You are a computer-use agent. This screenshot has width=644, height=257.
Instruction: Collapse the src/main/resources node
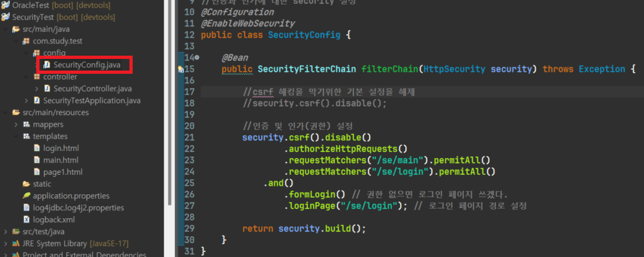5,113
